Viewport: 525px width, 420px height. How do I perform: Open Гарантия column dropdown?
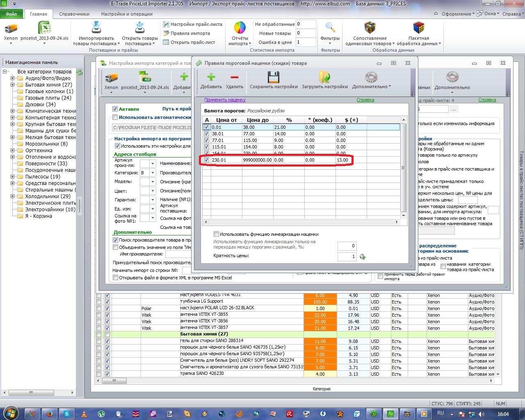153,200
